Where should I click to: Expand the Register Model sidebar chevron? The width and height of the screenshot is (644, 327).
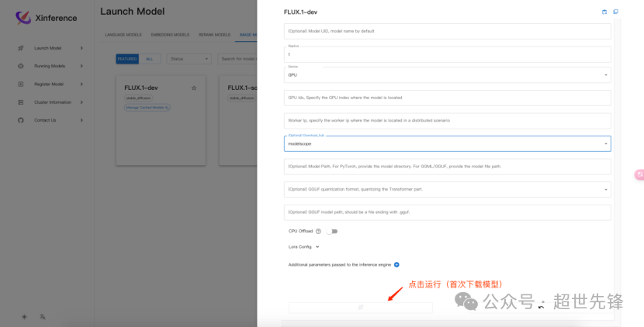(81, 84)
